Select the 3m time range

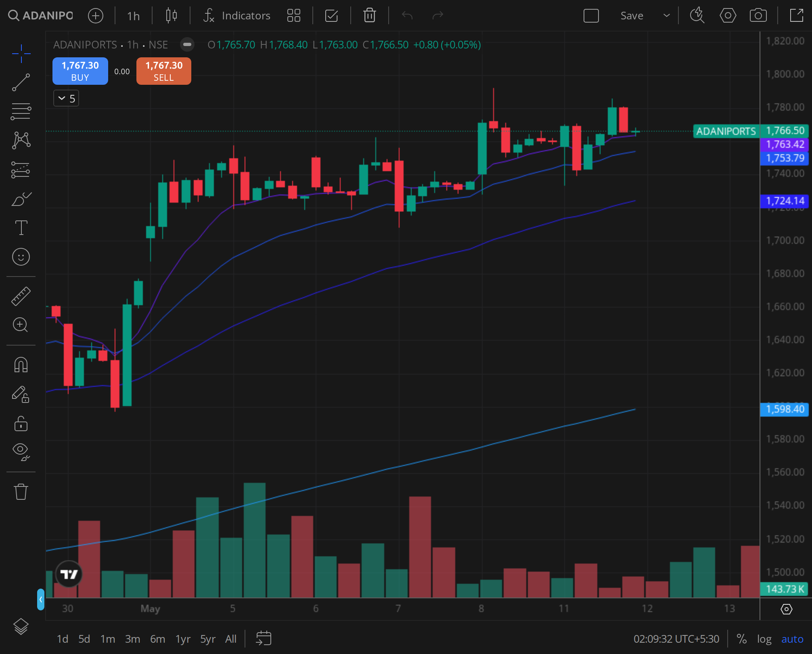(132, 639)
